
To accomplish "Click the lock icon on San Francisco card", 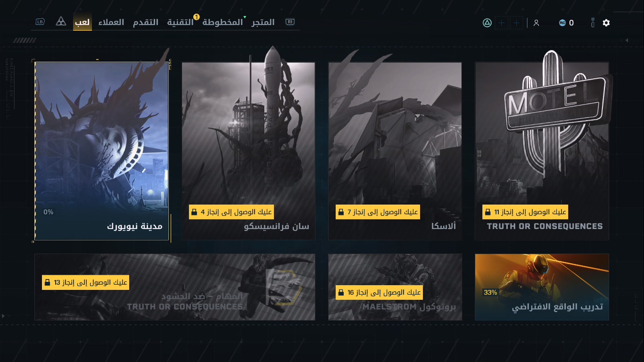I will point(194,212).
